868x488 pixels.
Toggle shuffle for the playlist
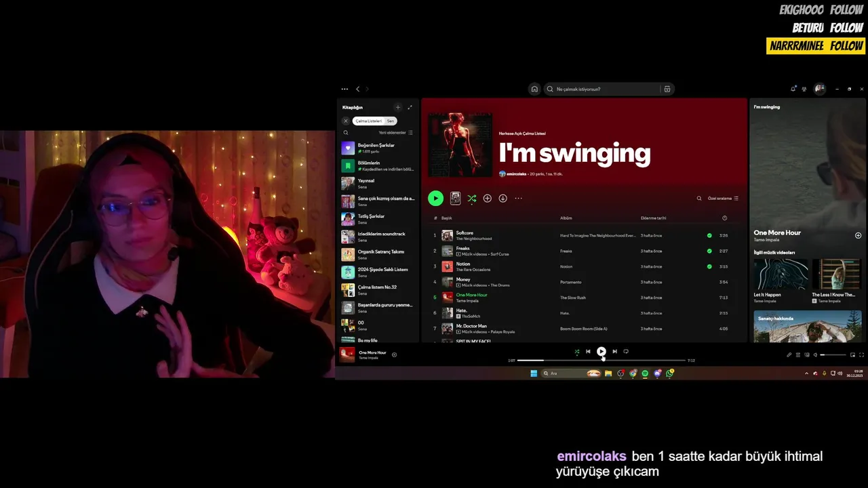point(471,198)
